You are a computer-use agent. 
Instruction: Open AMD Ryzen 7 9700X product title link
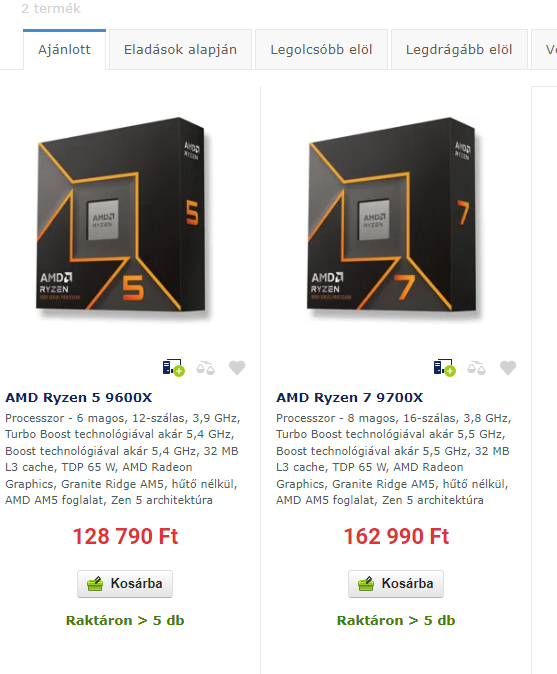[349, 398]
